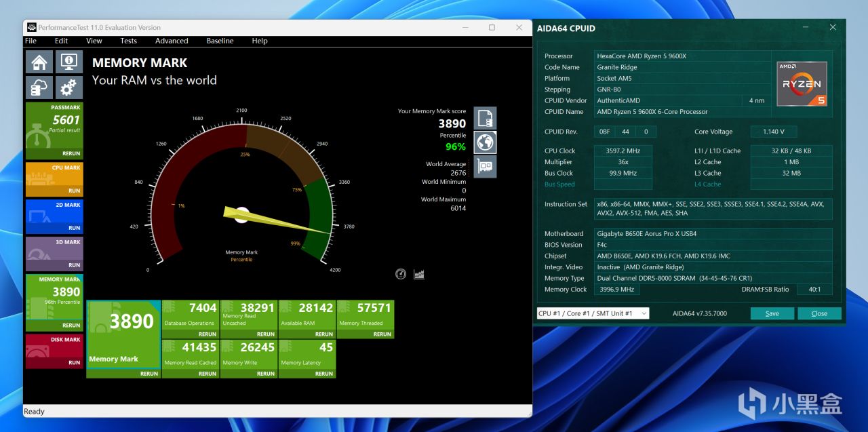The image size is (868, 432).
Task: Open the System Information monitor icon
Action: pyautogui.click(x=68, y=62)
